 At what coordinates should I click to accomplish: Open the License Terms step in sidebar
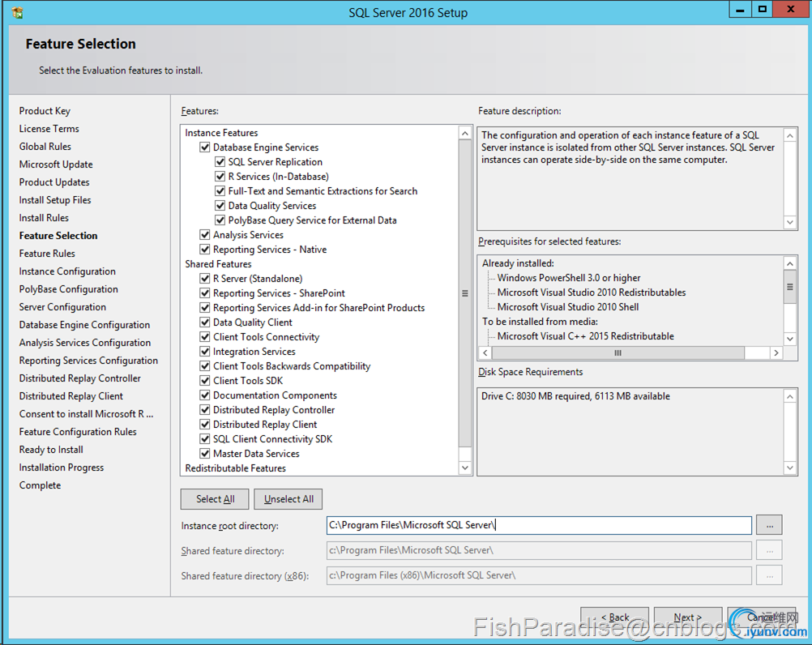coord(49,128)
